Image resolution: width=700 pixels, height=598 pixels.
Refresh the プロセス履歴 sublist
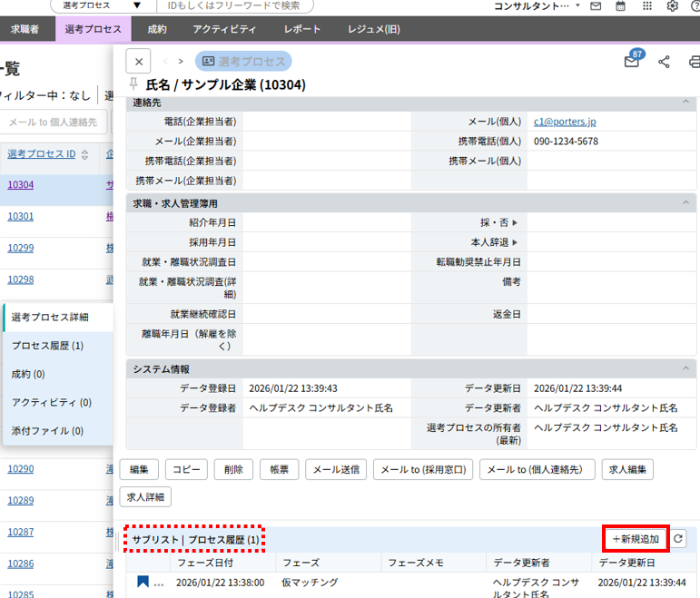(678, 538)
